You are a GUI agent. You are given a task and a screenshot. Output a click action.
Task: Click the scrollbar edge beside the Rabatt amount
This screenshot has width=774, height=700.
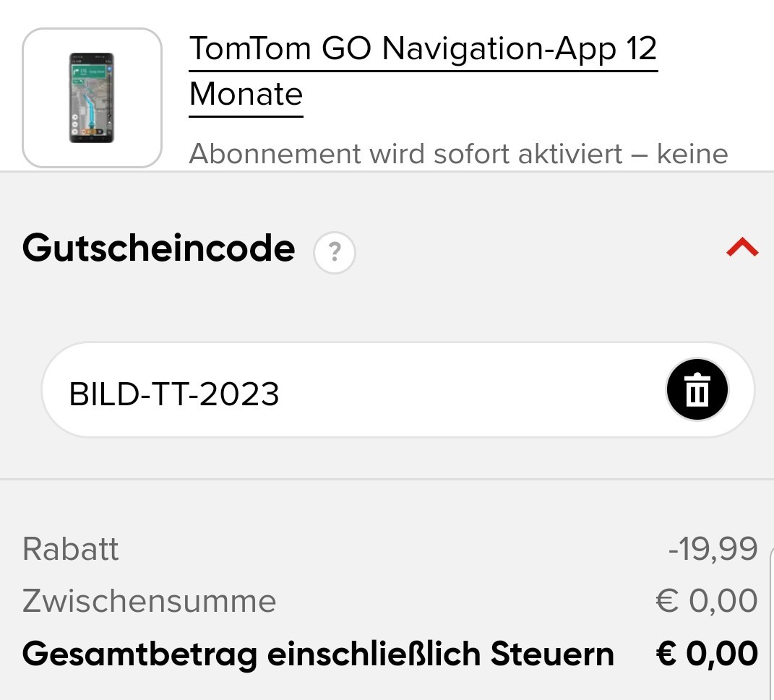click(x=771, y=548)
